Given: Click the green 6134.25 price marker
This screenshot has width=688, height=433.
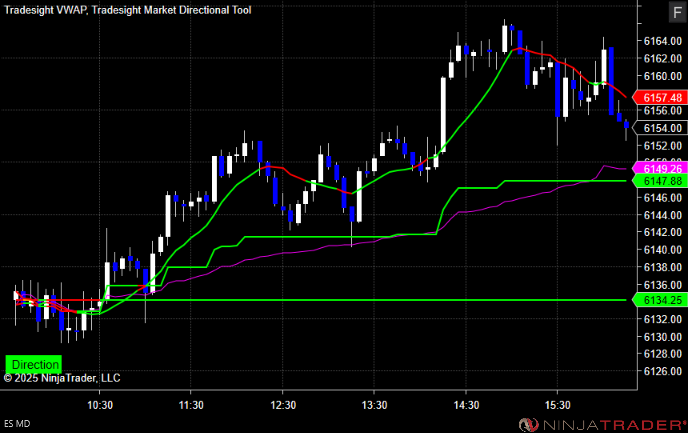Looking at the screenshot, I should click(660, 300).
